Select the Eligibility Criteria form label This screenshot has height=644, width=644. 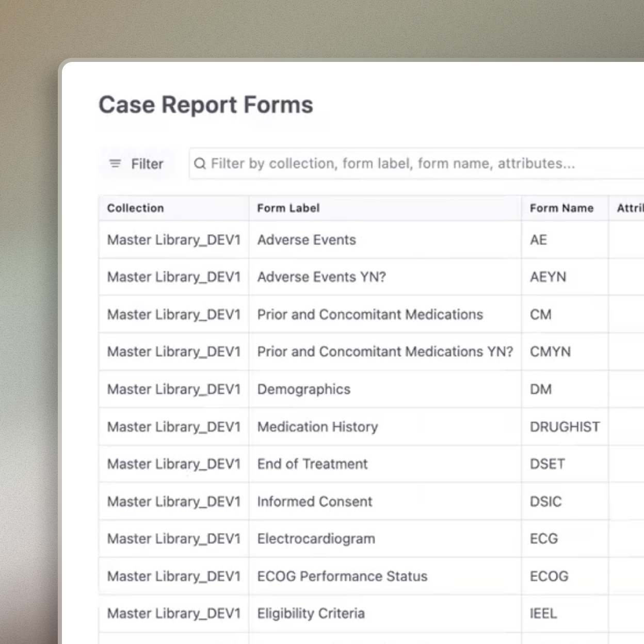[311, 614]
